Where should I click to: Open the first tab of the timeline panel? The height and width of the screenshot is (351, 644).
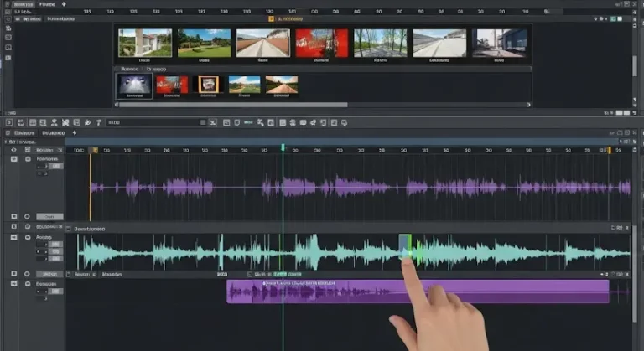point(24,133)
